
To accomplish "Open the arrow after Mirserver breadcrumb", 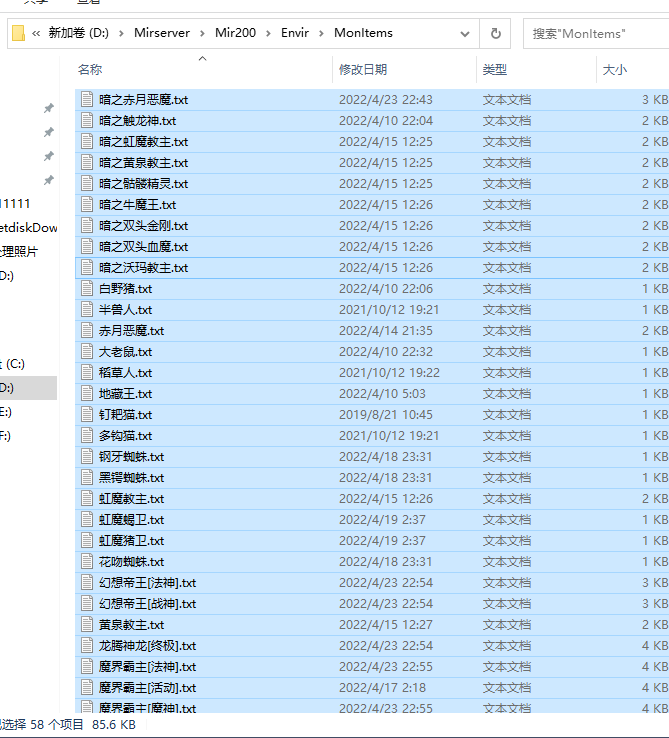I will pyautogui.click(x=202, y=33).
